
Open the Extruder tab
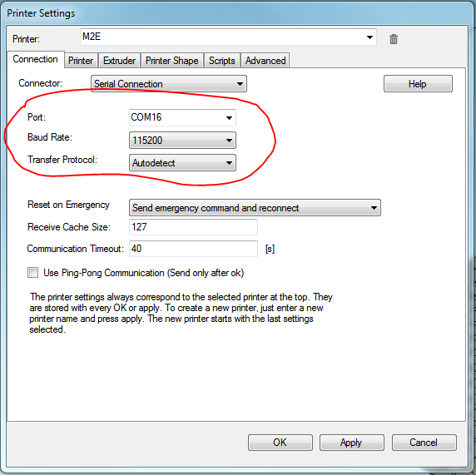coord(119,61)
